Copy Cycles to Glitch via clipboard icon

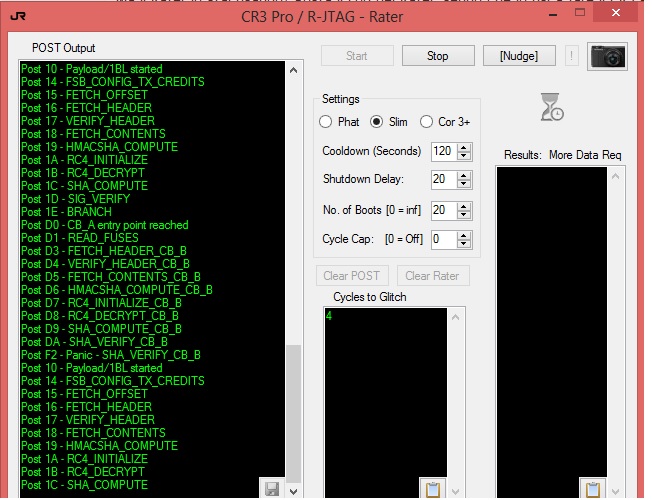[x=432, y=489]
